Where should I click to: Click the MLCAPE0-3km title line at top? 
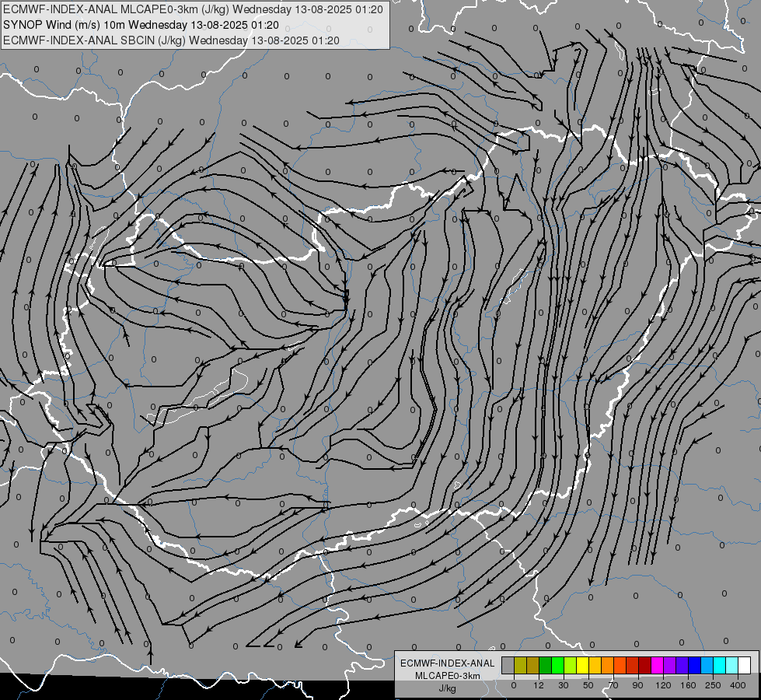193,9
